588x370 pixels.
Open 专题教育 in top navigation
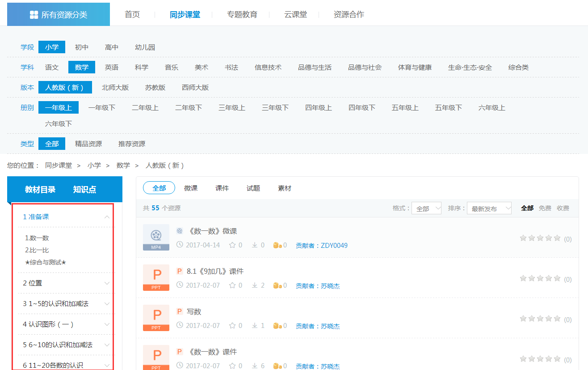[242, 14]
